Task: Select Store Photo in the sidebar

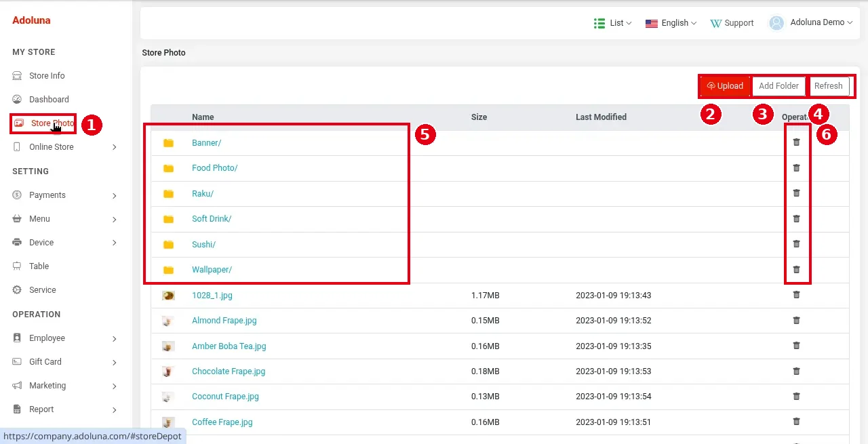Action: (x=52, y=123)
